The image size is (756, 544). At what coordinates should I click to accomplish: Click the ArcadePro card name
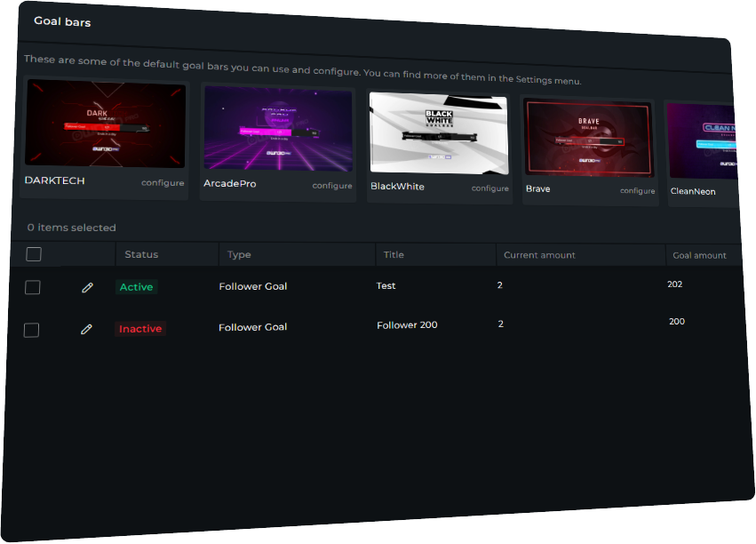(229, 183)
